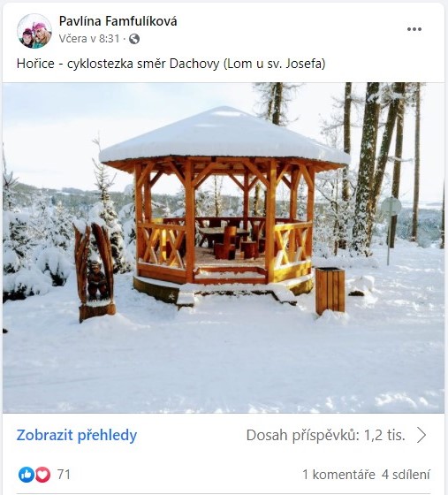Click the red heart love reaction icon
Screen dimensions: 448x495
tap(42, 474)
